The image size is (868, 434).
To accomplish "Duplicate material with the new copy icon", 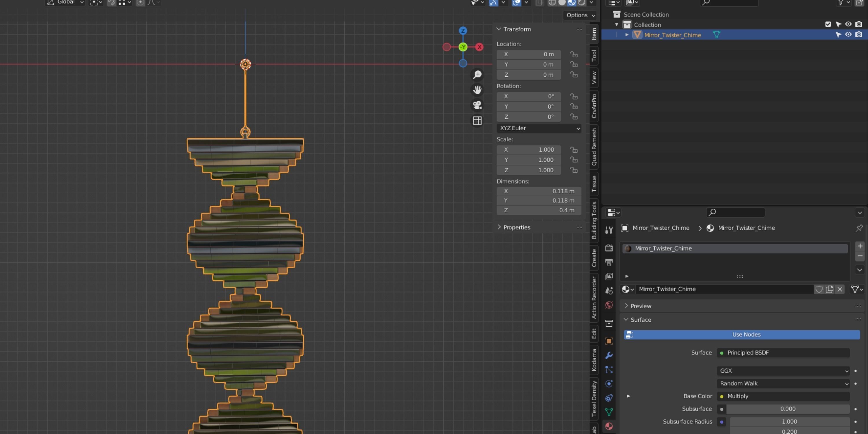I will (x=829, y=289).
